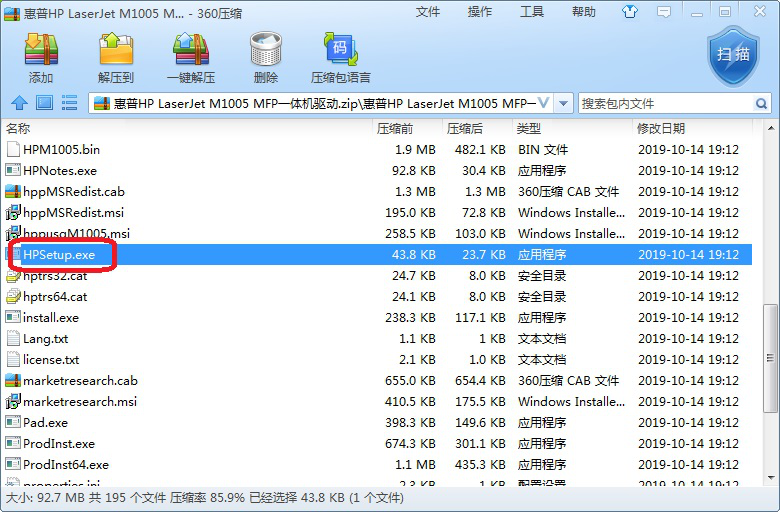Click the 扫描 (Scan) shield button
Image resolution: width=780 pixels, height=512 pixels.
[733, 56]
